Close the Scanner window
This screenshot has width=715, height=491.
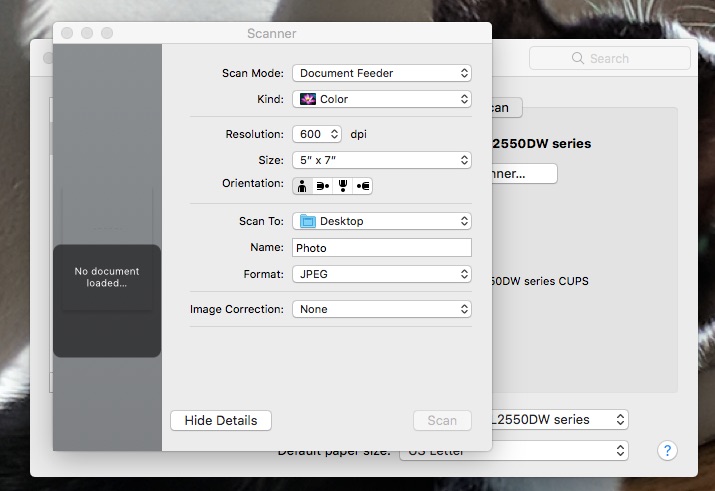(x=67, y=33)
